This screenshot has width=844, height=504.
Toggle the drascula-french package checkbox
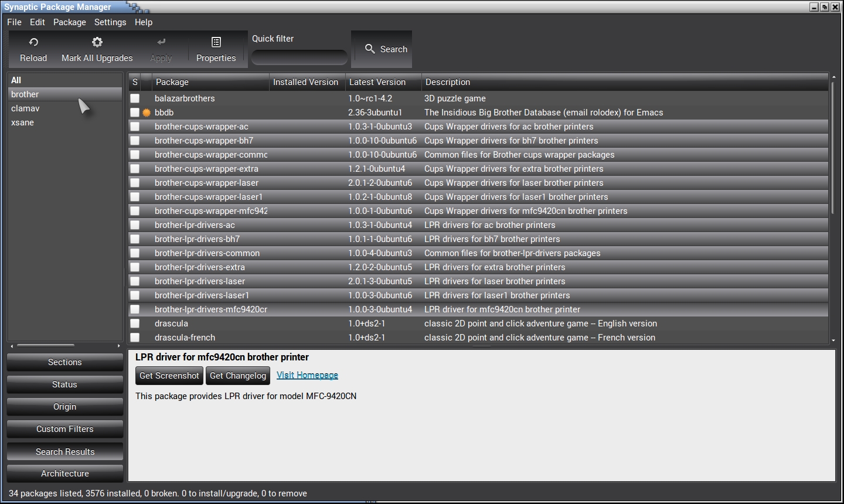[135, 338]
